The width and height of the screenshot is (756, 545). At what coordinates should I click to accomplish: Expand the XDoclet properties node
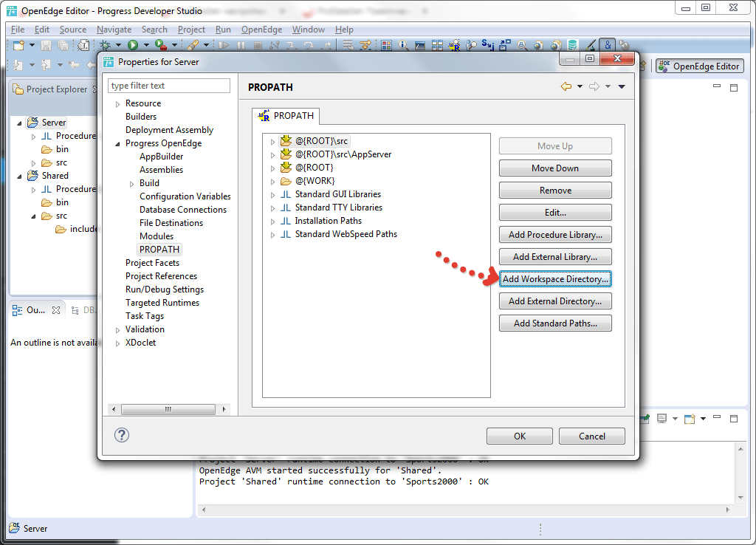pyautogui.click(x=117, y=343)
